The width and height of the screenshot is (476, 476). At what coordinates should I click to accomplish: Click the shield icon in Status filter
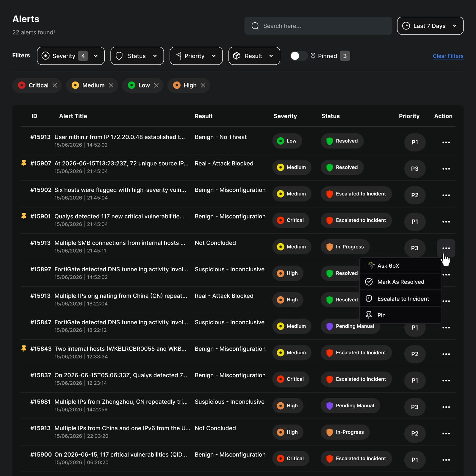119,56
